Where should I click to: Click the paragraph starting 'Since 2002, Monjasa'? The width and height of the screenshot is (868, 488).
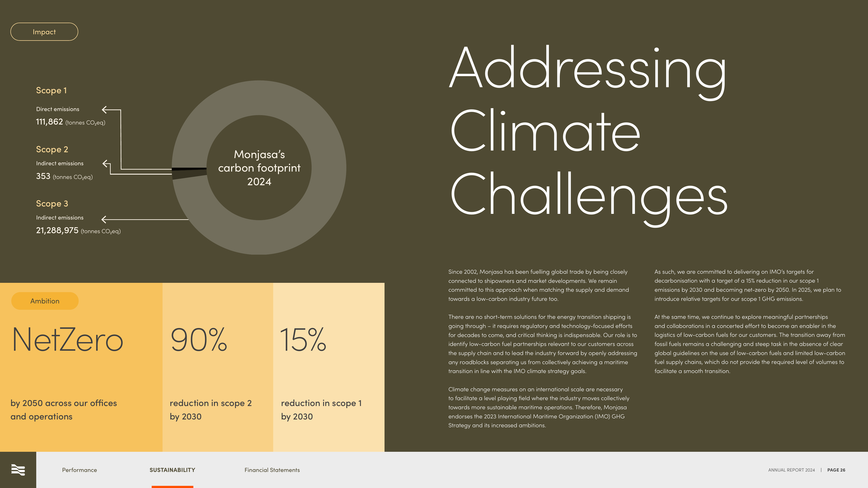(538, 285)
